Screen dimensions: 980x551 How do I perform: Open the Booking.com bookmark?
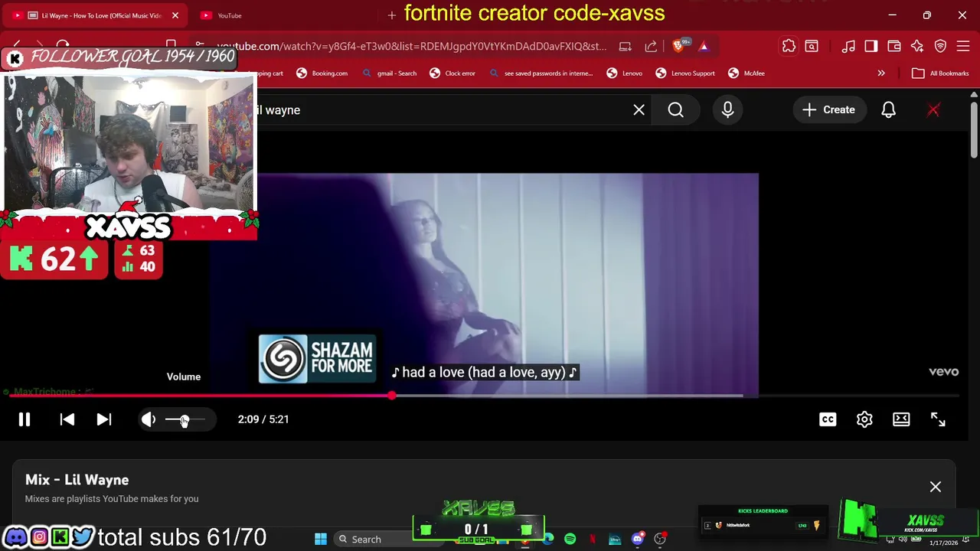[322, 73]
